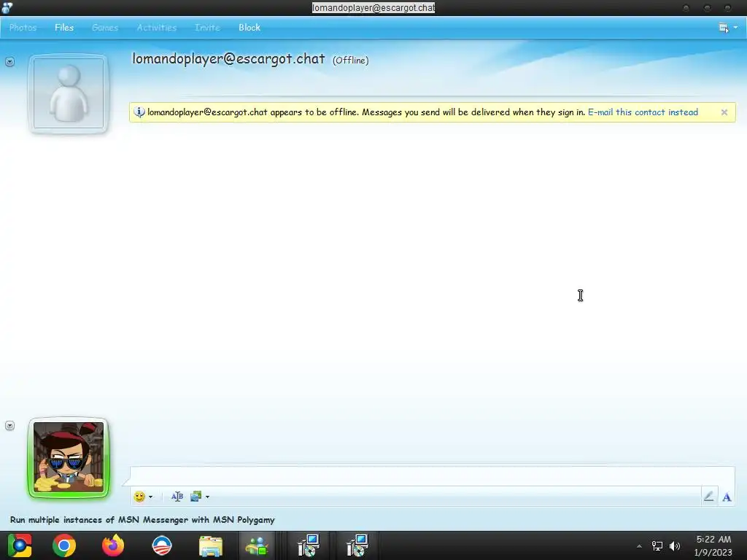This screenshot has width=747, height=560.
Task: Open File Explorer from the taskbar
Action: pos(211,546)
